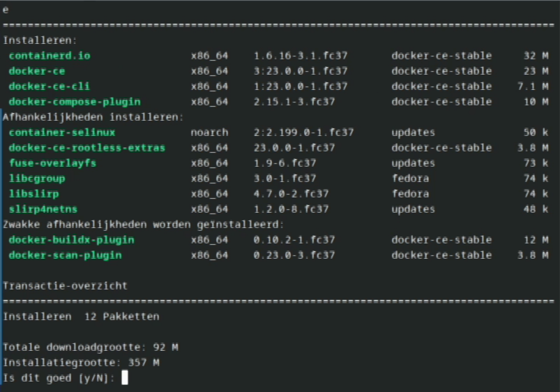Click the 'fedora' repo in libcgroup row
Image resolution: width=560 pixels, height=392 pixels.
pyautogui.click(x=410, y=179)
